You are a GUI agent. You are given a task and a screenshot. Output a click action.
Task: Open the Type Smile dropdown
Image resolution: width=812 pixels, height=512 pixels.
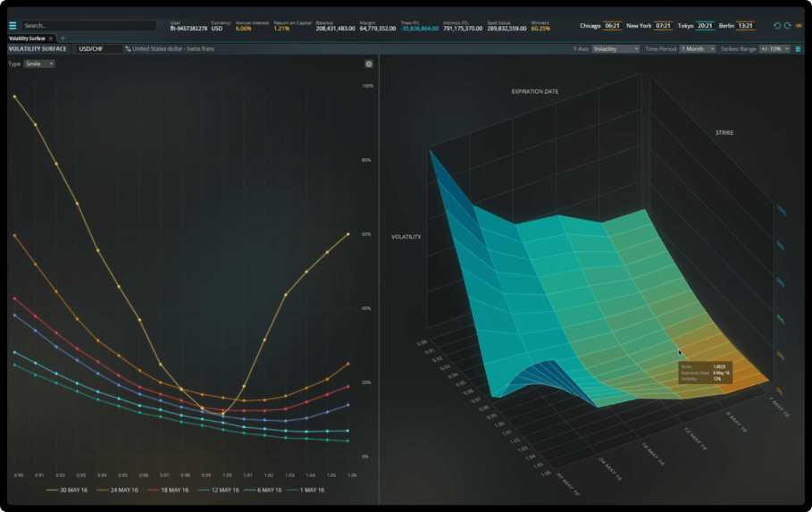(39, 64)
